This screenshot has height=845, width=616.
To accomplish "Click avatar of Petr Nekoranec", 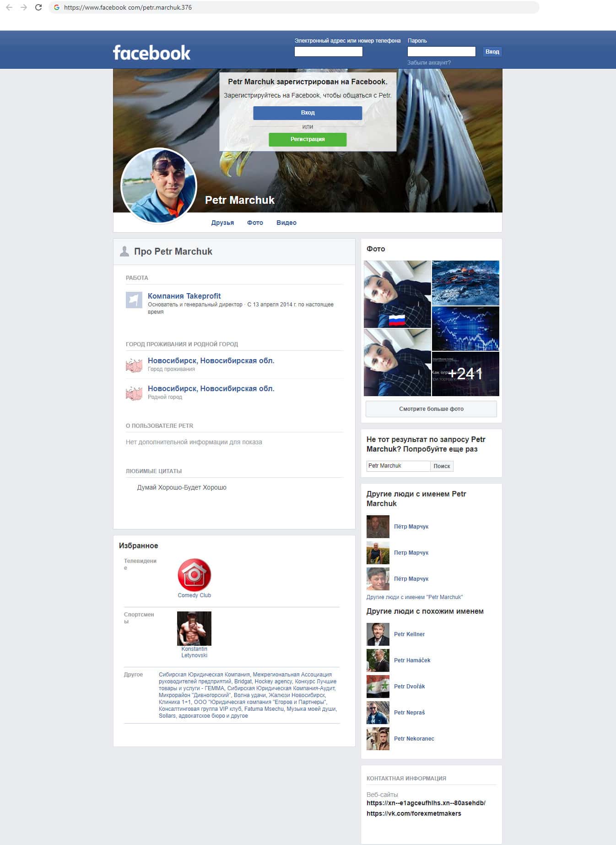I will 378,739.
